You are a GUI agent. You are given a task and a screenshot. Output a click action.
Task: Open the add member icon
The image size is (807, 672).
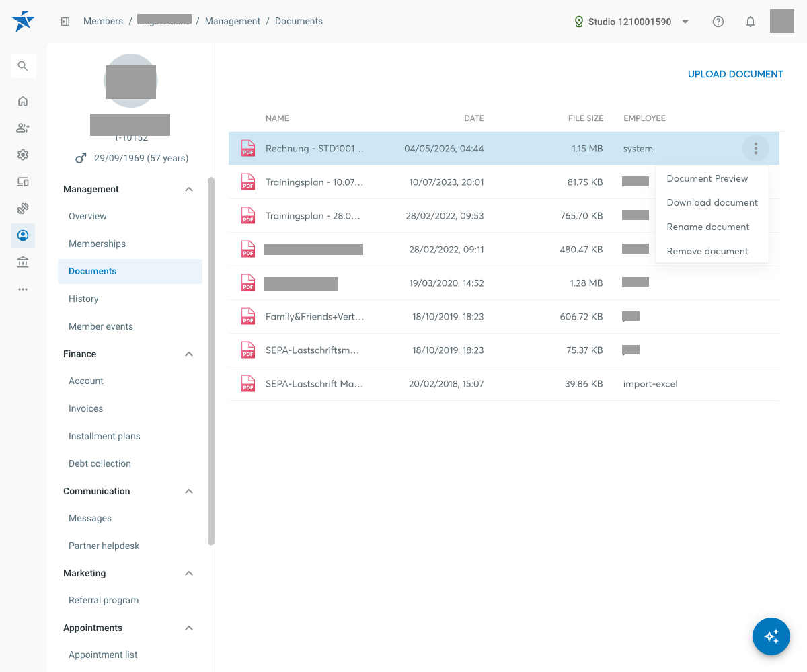tap(23, 128)
